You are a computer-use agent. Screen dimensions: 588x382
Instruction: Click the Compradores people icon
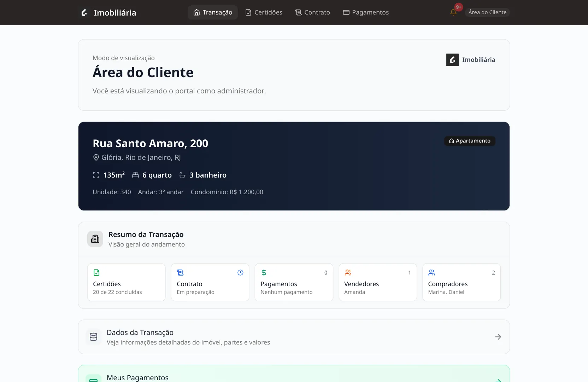(x=432, y=272)
